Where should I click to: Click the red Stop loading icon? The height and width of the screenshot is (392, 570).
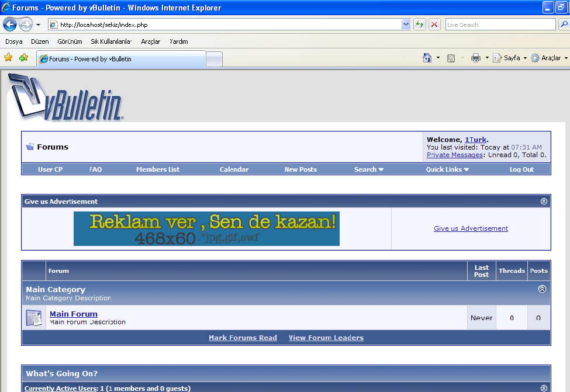(434, 25)
